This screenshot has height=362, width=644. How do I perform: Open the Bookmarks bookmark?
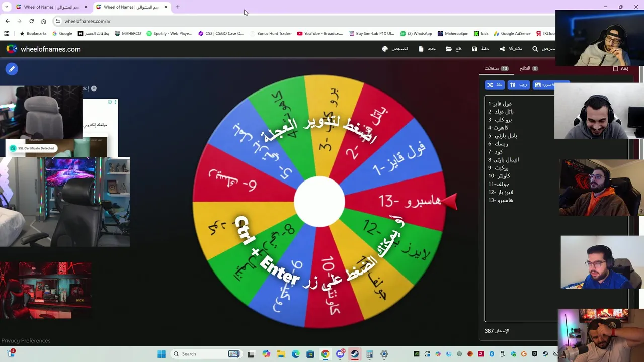(33, 34)
